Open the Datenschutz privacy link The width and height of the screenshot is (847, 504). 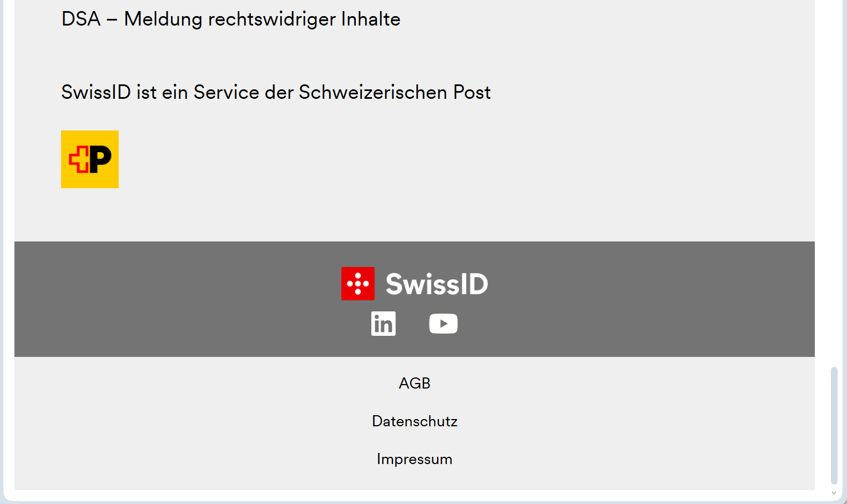pyautogui.click(x=415, y=421)
